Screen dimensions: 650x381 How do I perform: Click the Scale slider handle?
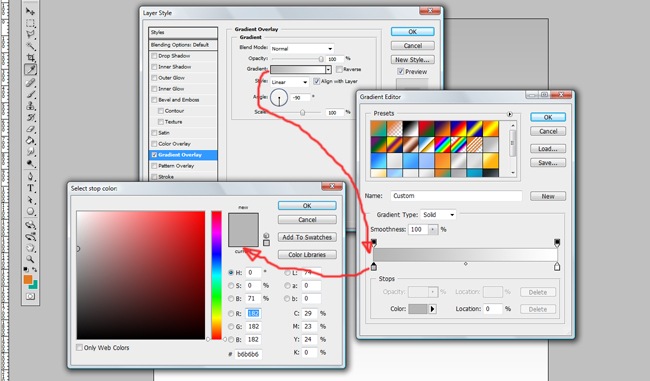[303, 112]
